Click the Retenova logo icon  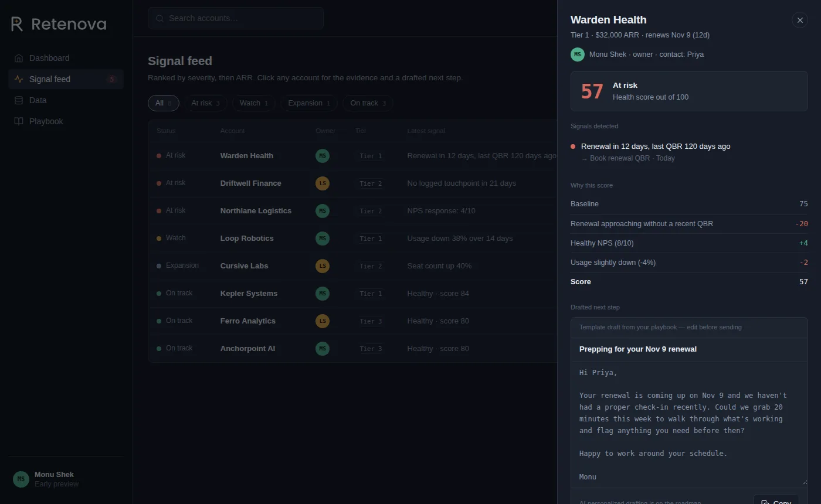click(17, 24)
